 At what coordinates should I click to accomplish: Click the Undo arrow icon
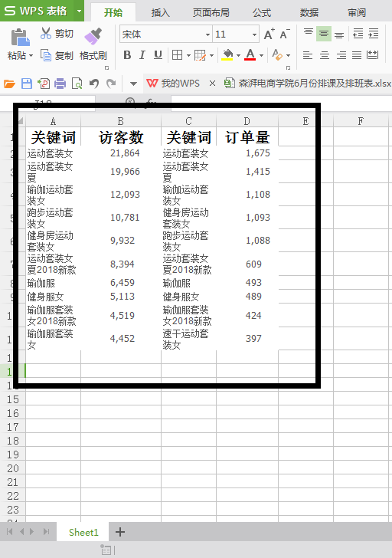point(94,84)
